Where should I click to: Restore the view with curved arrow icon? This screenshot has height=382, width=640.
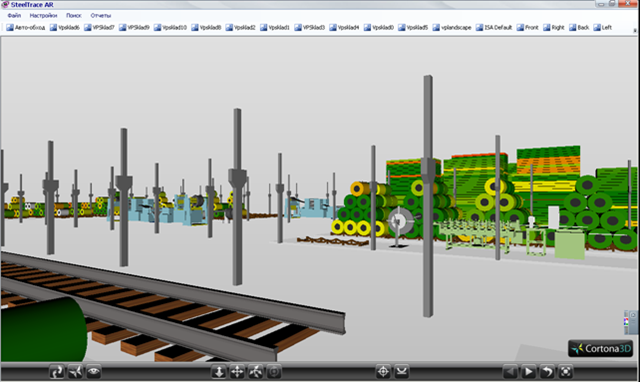coord(547,372)
